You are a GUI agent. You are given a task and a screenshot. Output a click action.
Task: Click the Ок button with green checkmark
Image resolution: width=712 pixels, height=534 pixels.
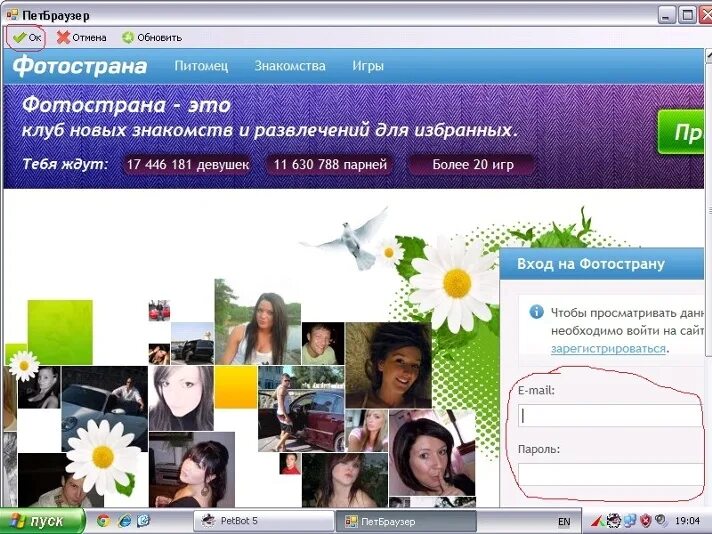coord(26,38)
